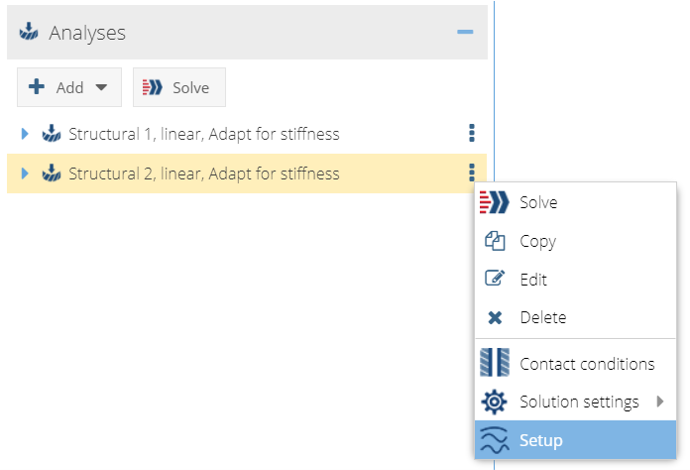Click the Structural 2 analysis icon
The width and height of the screenshot is (690, 470).
click(51, 174)
